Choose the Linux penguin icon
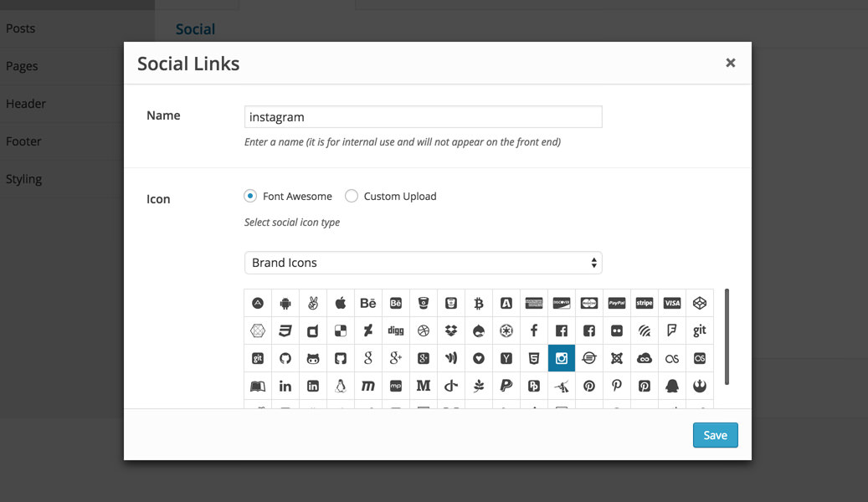The height and width of the screenshot is (502, 868). (x=341, y=386)
